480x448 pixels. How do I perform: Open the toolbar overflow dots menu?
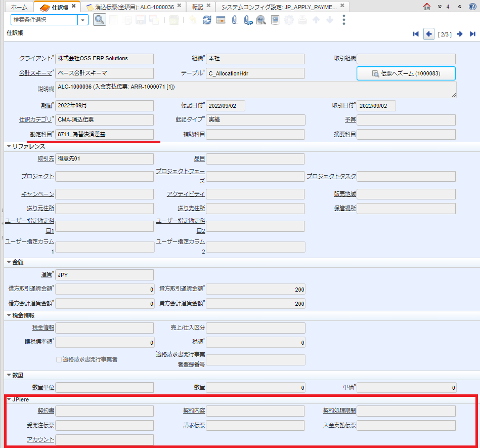343,20
